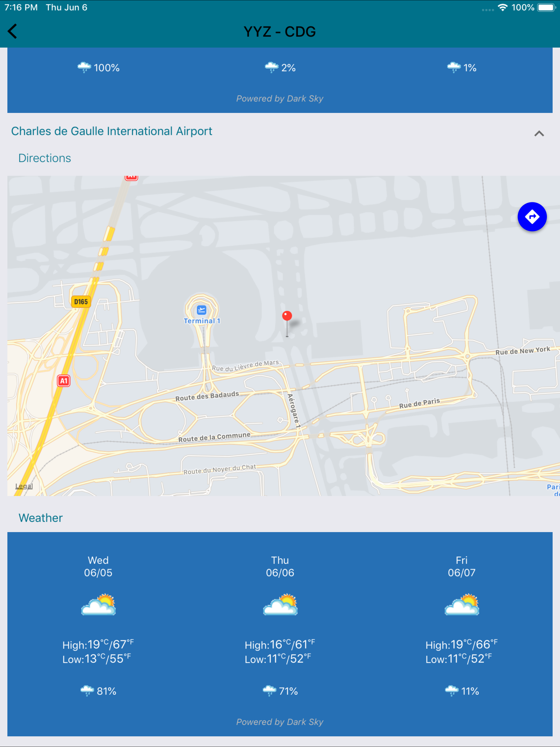Click the Wed 06/05 partly cloudy icon
The height and width of the screenshot is (747, 560).
tap(98, 604)
